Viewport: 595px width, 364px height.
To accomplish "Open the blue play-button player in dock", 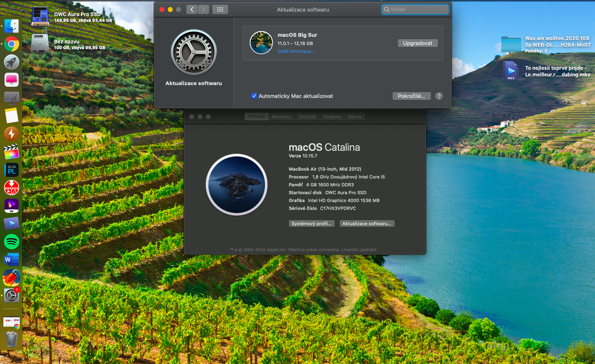I will (x=12, y=224).
